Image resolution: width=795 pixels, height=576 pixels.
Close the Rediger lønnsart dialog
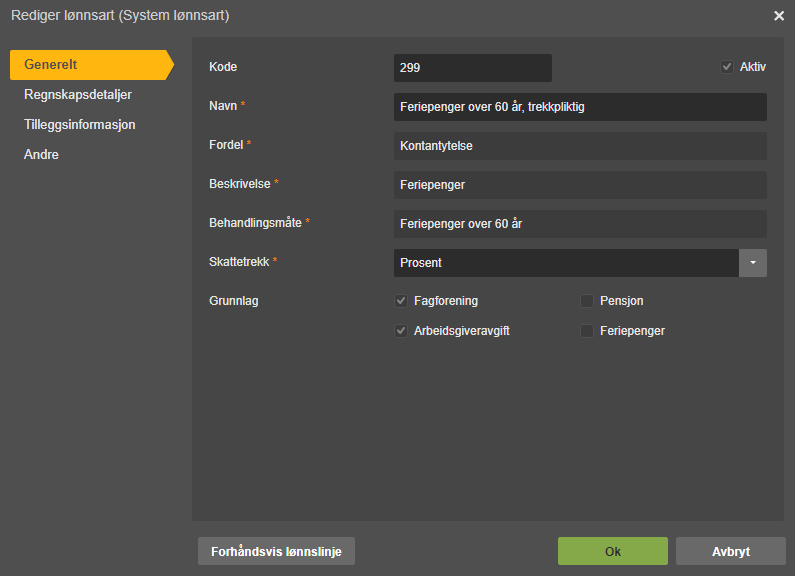pos(779,16)
